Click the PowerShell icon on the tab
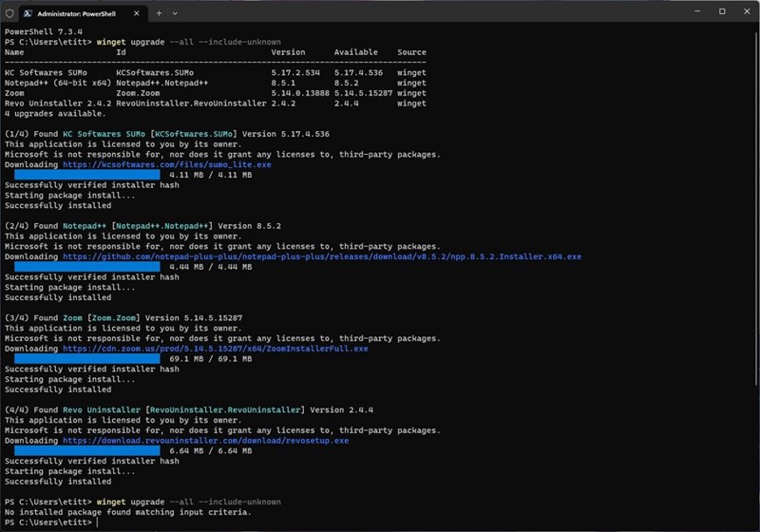 [28, 13]
